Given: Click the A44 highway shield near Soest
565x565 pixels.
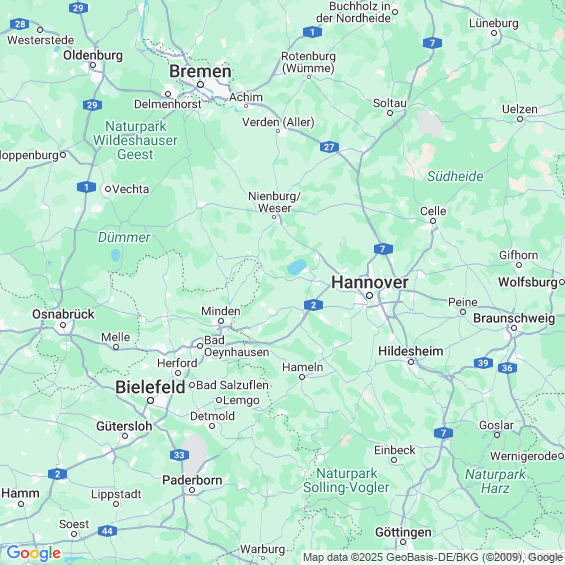Looking at the screenshot, I should tap(107, 531).
